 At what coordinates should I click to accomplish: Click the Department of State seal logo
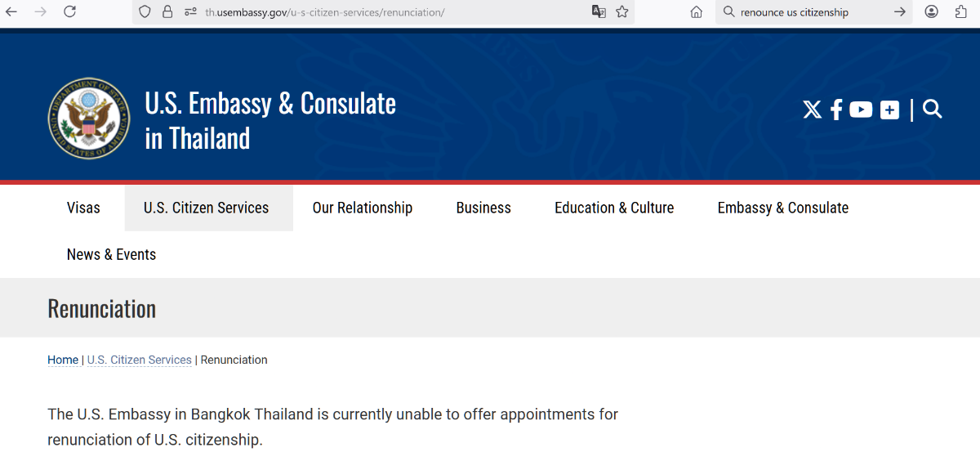pos(89,119)
